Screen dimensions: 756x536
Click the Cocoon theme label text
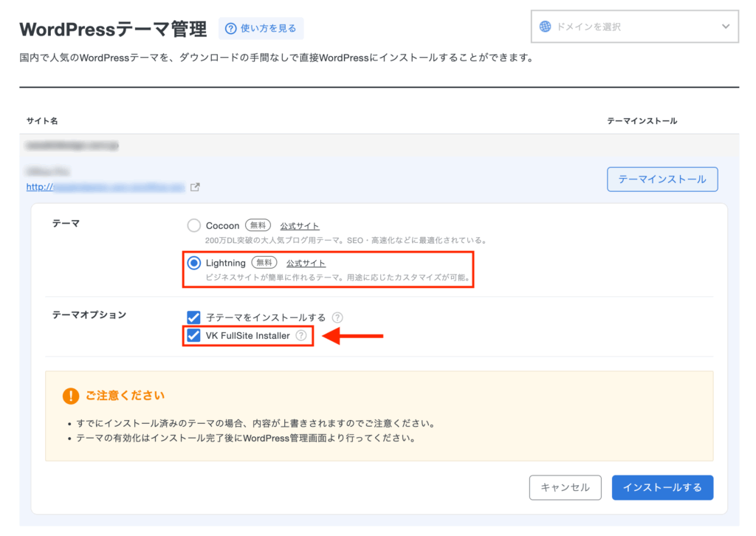222,226
